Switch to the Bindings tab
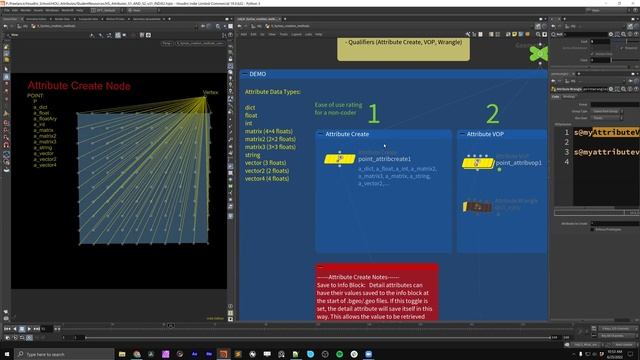Image resolution: width=640 pixels, height=360 pixels. coord(569,97)
